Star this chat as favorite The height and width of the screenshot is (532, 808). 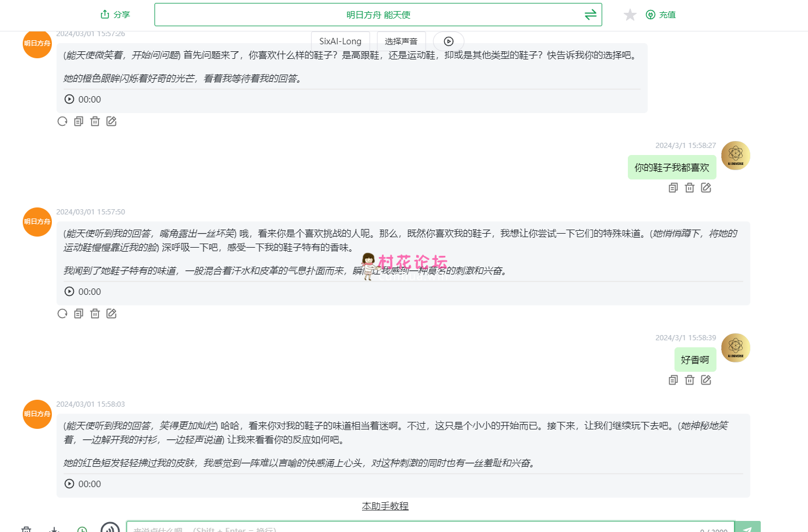tap(630, 15)
